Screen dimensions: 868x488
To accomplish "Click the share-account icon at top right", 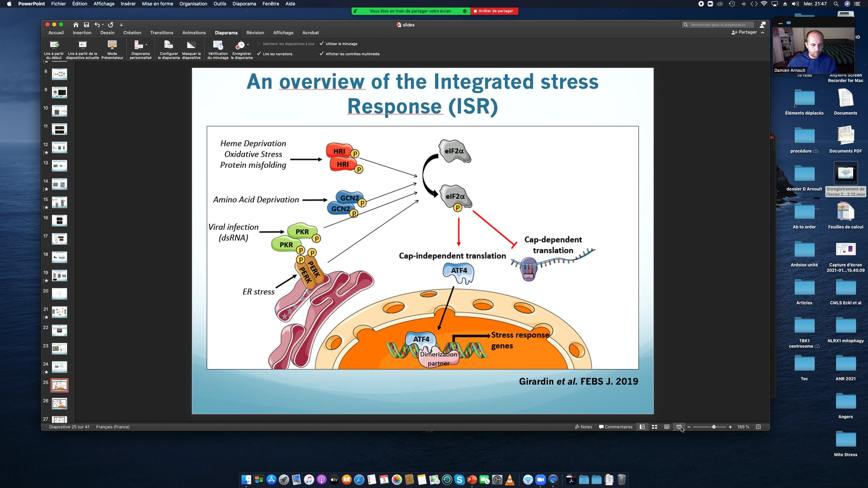I will (x=762, y=25).
